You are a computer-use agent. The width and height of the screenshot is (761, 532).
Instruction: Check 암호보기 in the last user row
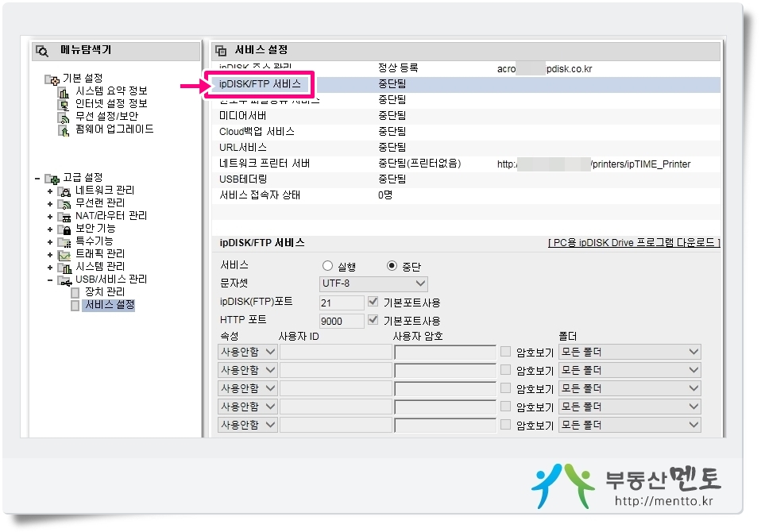pos(506,425)
